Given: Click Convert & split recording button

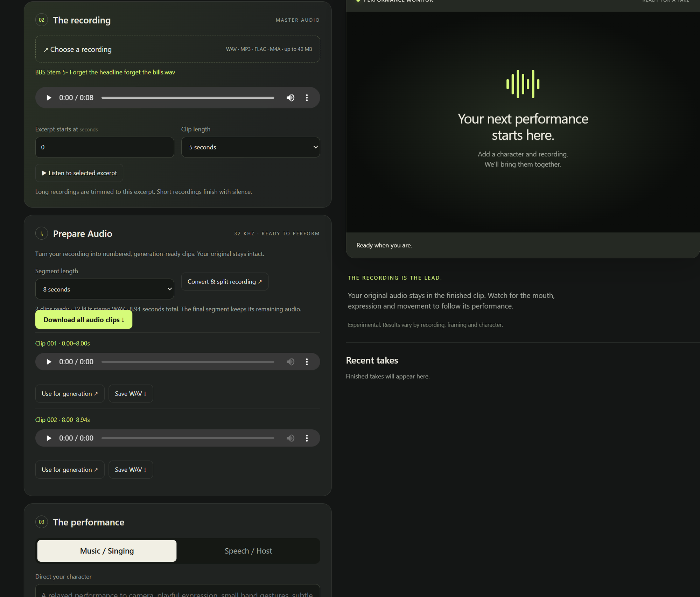Looking at the screenshot, I should (225, 281).
